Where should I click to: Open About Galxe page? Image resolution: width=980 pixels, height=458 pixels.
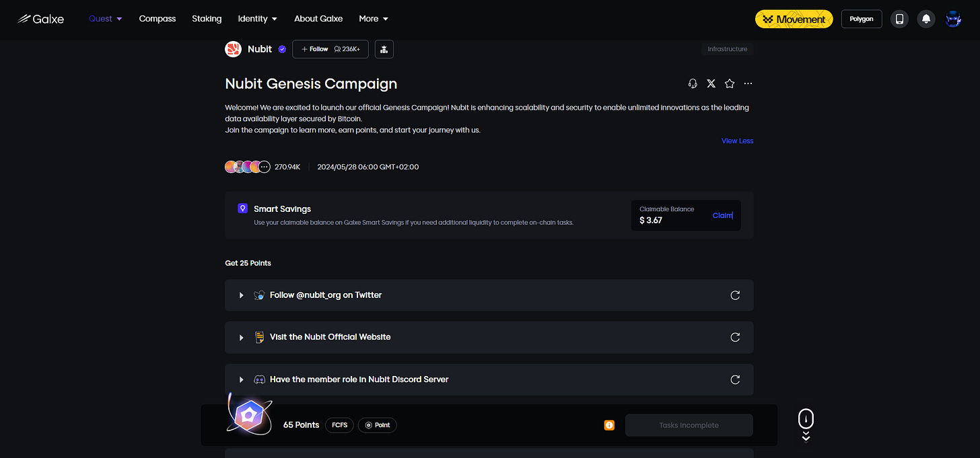click(x=318, y=19)
